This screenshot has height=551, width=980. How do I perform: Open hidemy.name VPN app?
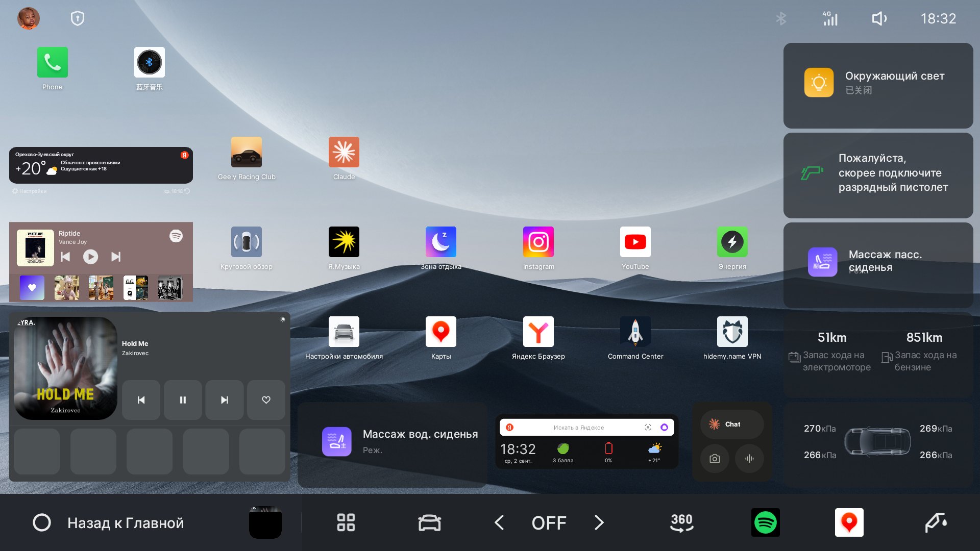[x=732, y=332]
